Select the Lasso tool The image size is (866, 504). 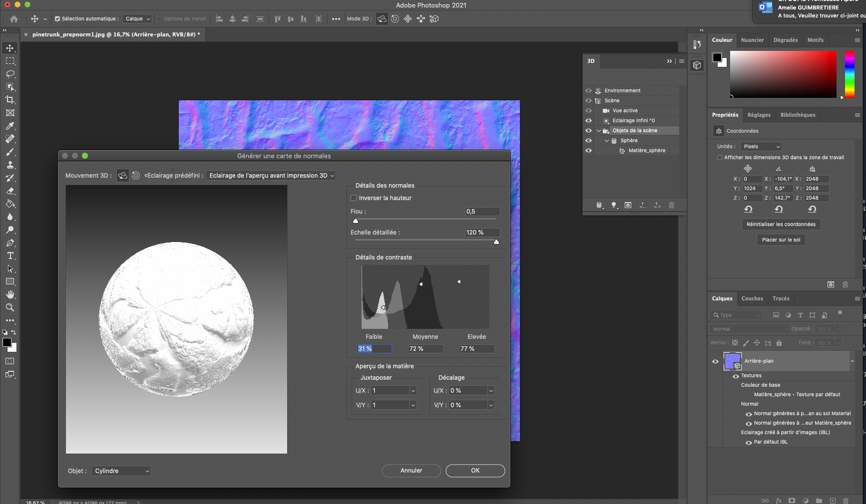coord(10,74)
